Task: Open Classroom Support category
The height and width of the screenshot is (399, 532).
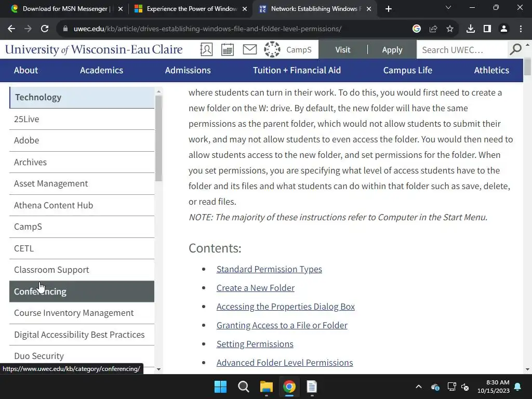Action: pos(82,270)
